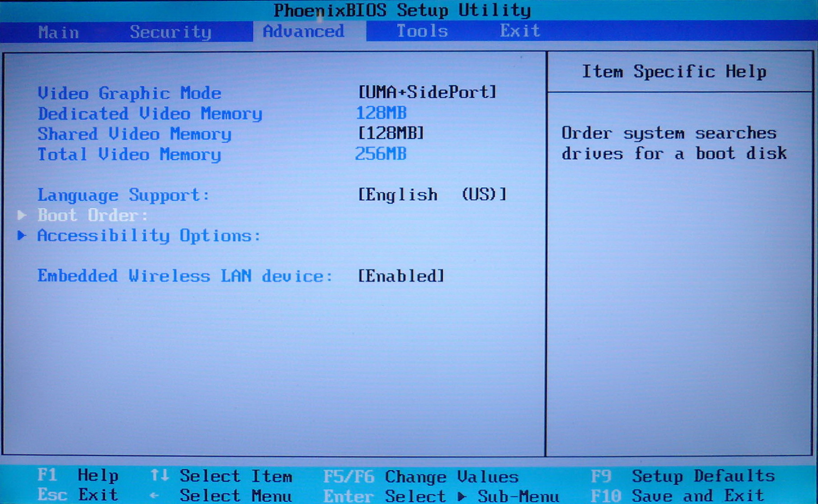This screenshot has width=818, height=504.
Task: Open the Security tab
Action: click(171, 32)
